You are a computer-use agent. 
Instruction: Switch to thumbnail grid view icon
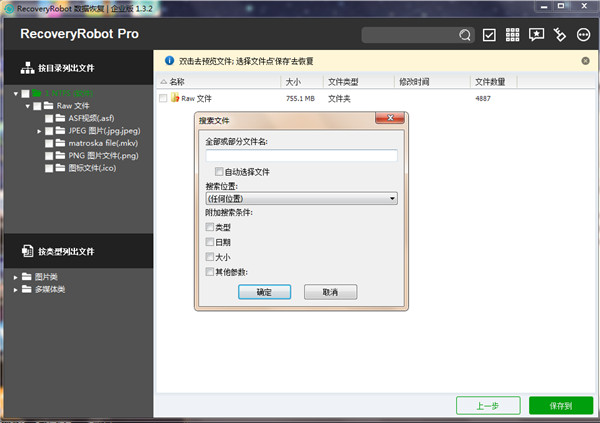pyautogui.click(x=512, y=35)
